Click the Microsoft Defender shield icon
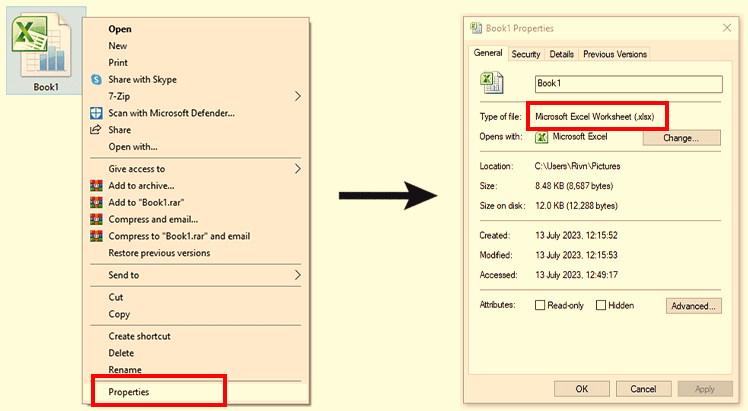The image size is (748, 411). (97, 113)
